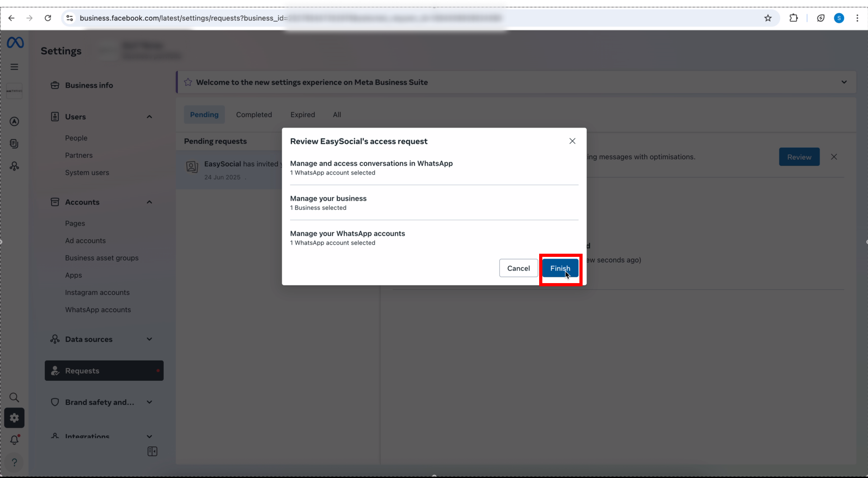Click 'Manage your WhatsApp accounts' permission

347,233
